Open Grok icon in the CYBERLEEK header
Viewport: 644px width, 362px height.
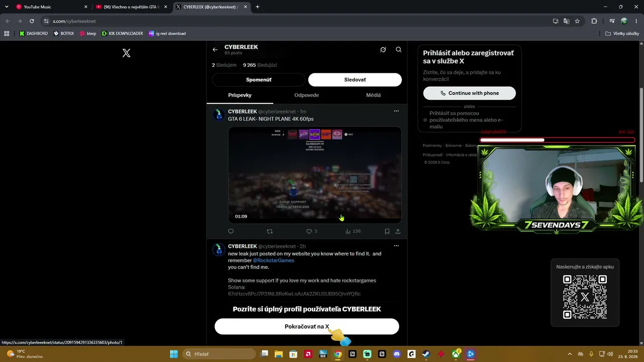pos(383,50)
